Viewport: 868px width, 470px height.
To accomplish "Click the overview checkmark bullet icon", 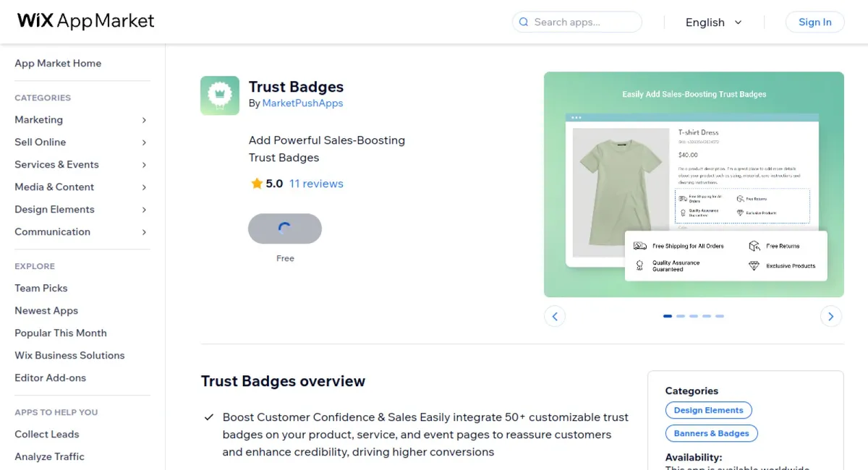I will point(209,417).
